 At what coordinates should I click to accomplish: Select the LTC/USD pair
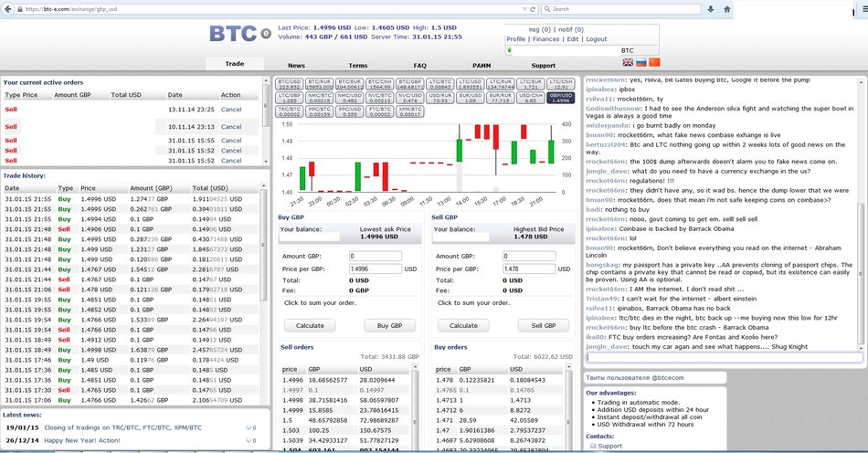click(x=470, y=84)
